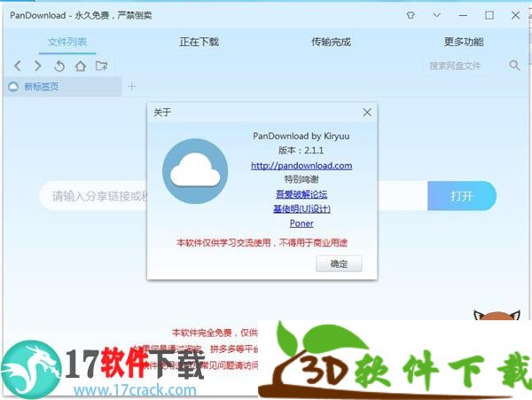Open the 吾爱破解论坛 link
The image size is (532, 400).
[x=301, y=194]
